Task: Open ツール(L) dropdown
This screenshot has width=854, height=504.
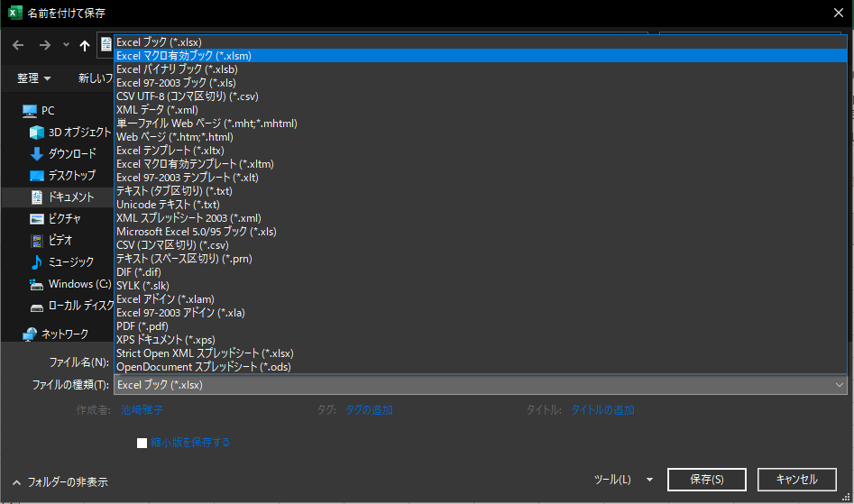Action: click(x=623, y=480)
